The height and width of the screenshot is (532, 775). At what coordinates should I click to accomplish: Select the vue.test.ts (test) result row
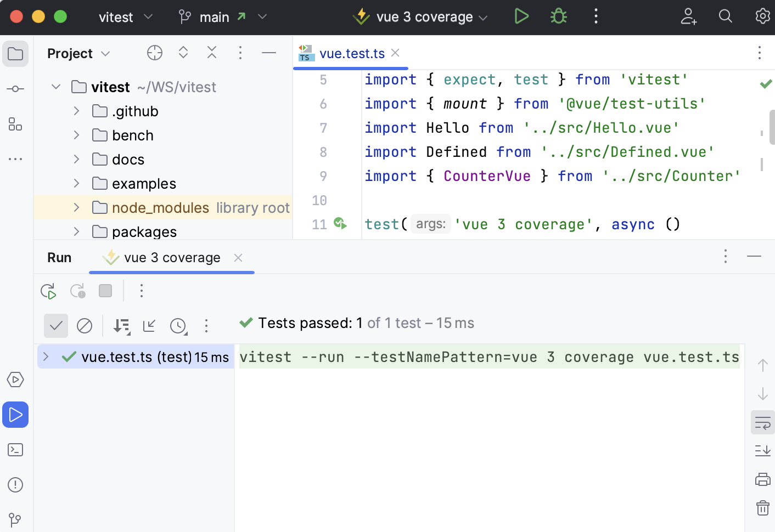click(136, 356)
